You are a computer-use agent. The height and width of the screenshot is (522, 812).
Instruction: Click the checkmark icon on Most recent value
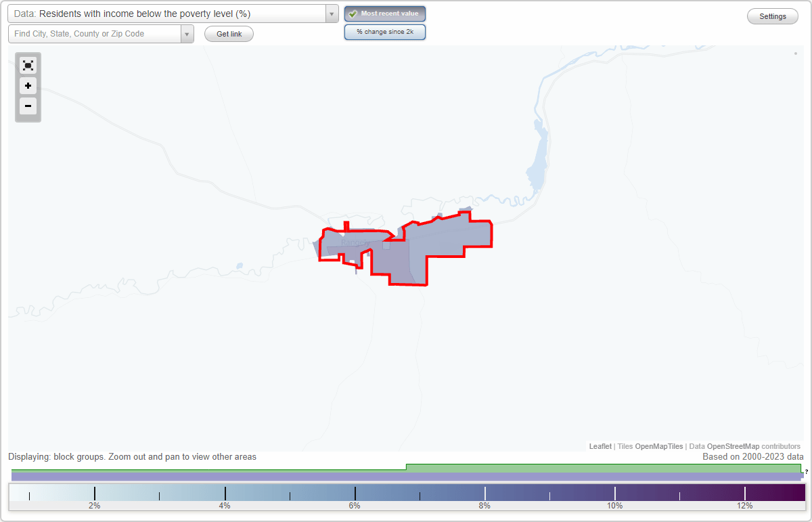pos(352,13)
